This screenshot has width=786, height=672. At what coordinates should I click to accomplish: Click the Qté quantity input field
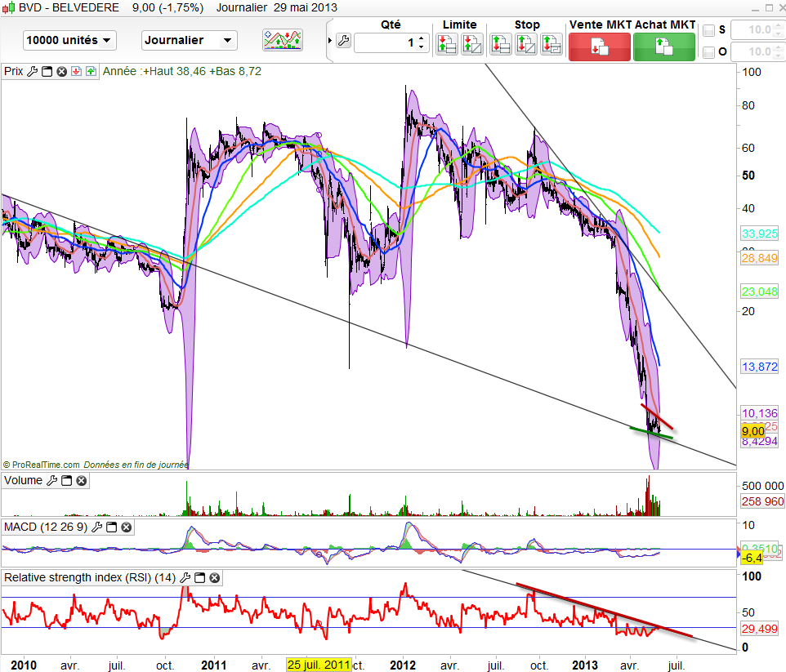pos(386,42)
